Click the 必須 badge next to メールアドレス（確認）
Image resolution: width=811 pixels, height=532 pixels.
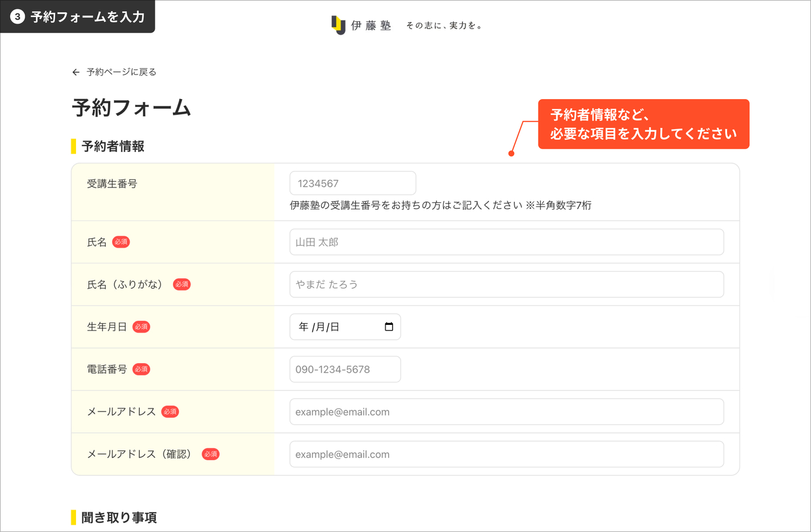[x=211, y=454]
